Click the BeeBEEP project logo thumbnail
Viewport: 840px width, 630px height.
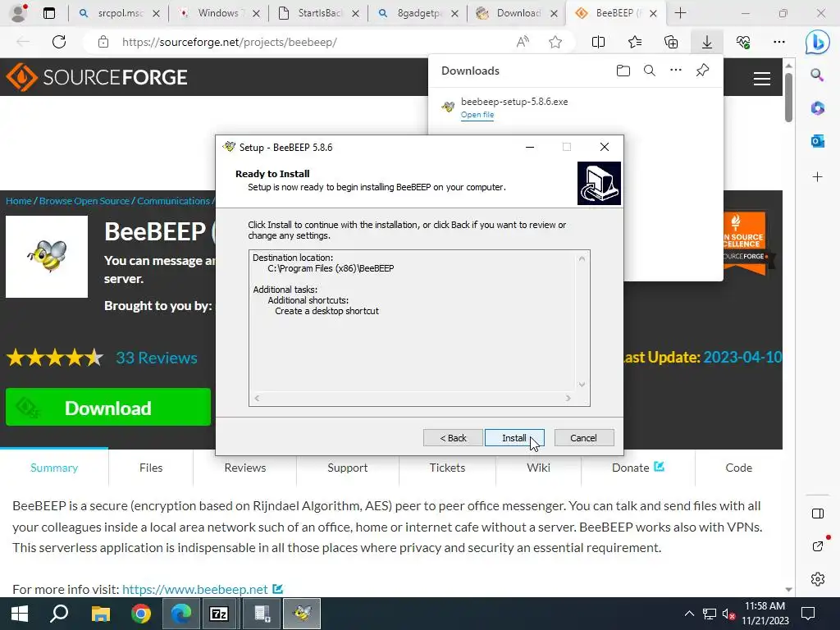pos(47,257)
